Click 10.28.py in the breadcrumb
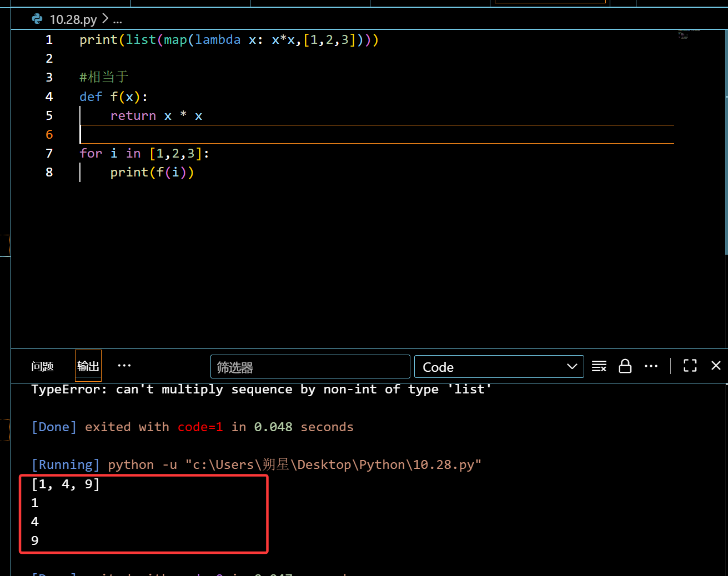Image resolution: width=728 pixels, height=576 pixels. pyautogui.click(x=73, y=19)
